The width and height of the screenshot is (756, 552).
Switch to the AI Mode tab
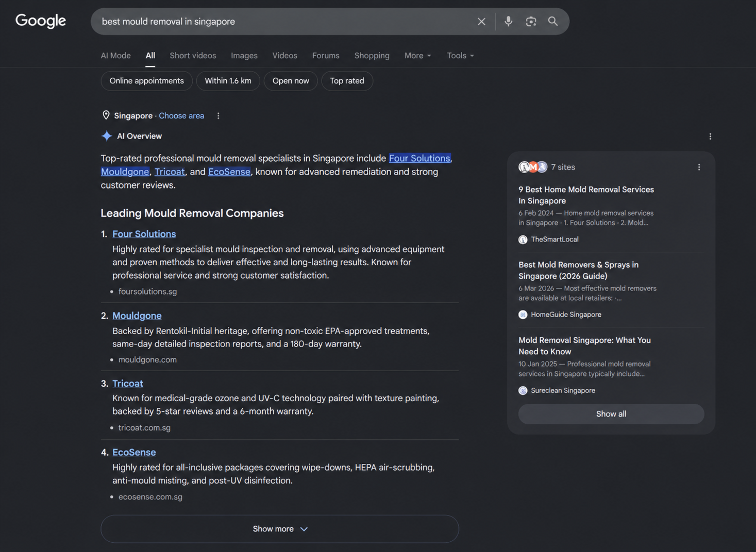(115, 56)
